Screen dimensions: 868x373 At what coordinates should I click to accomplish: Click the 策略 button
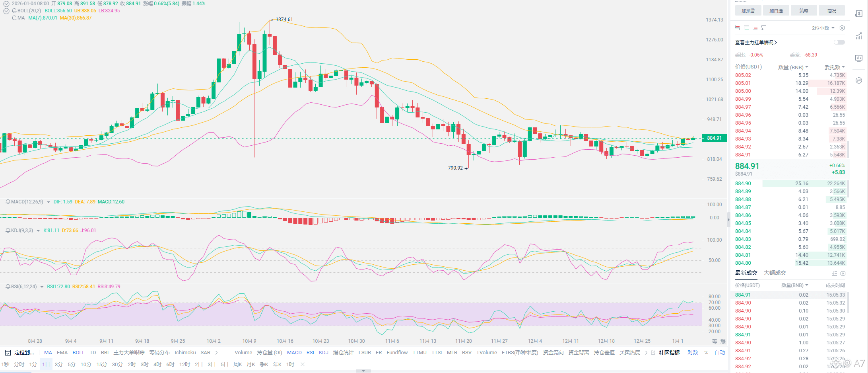click(x=804, y=11)
